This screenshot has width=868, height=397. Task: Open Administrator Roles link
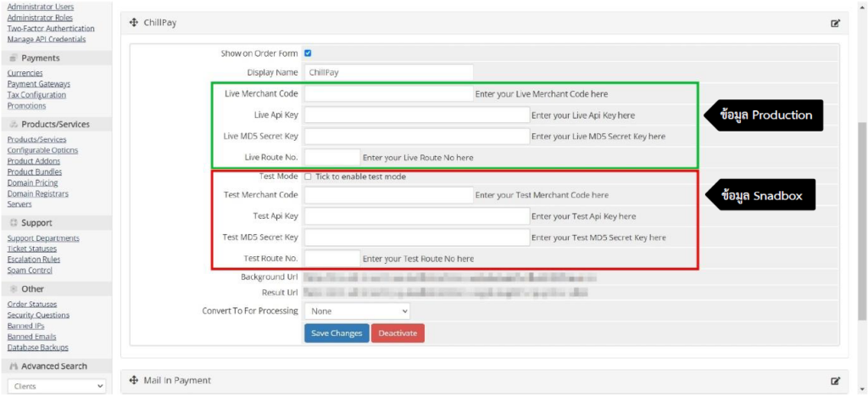[x=40, y=18]
